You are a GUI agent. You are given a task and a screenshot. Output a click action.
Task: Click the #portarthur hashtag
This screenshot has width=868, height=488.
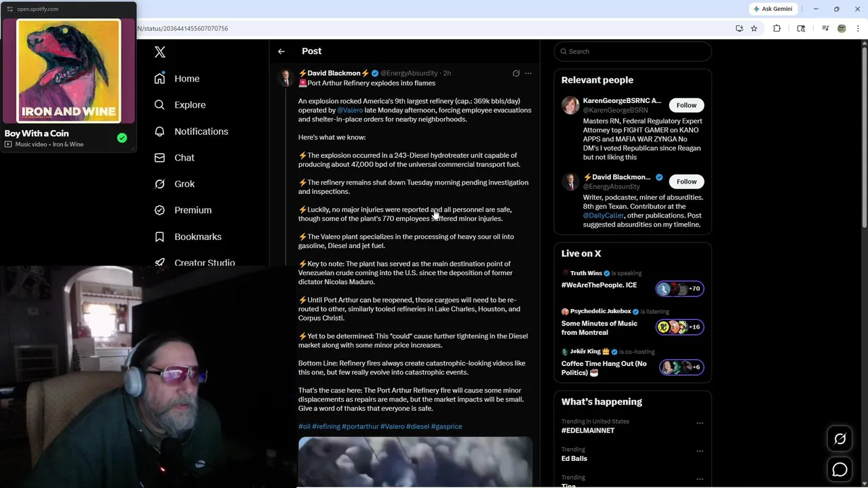click(360, 426)
